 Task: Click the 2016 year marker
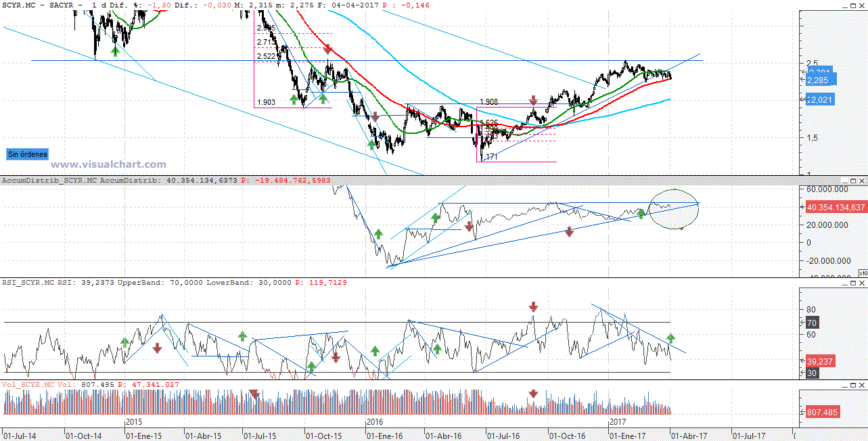tap(375, 421)
